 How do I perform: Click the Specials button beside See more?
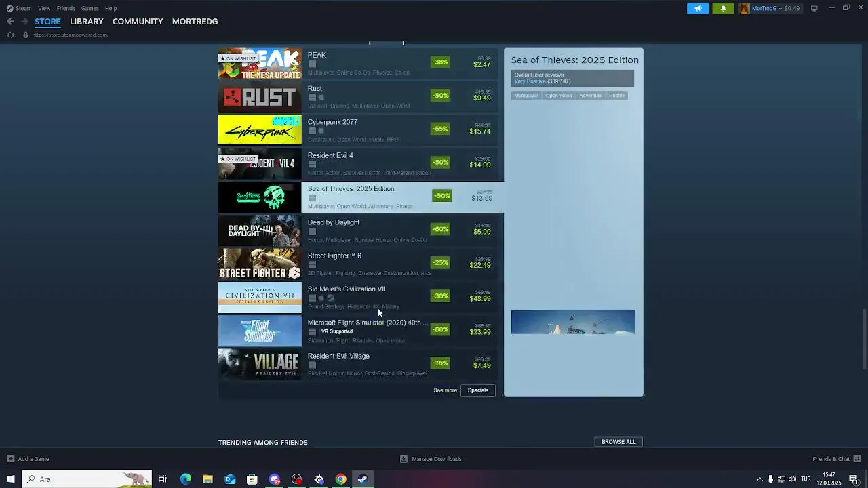coord(478,390)
